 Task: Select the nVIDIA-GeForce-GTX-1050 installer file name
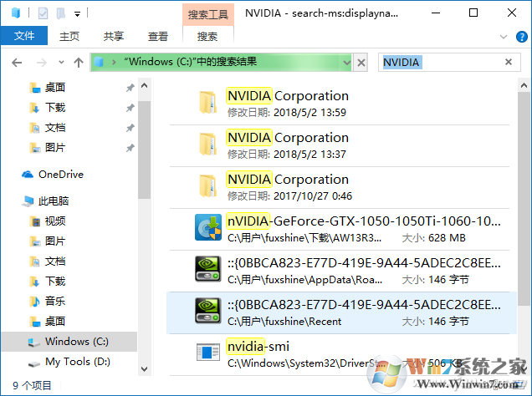[x=364, y=221]
